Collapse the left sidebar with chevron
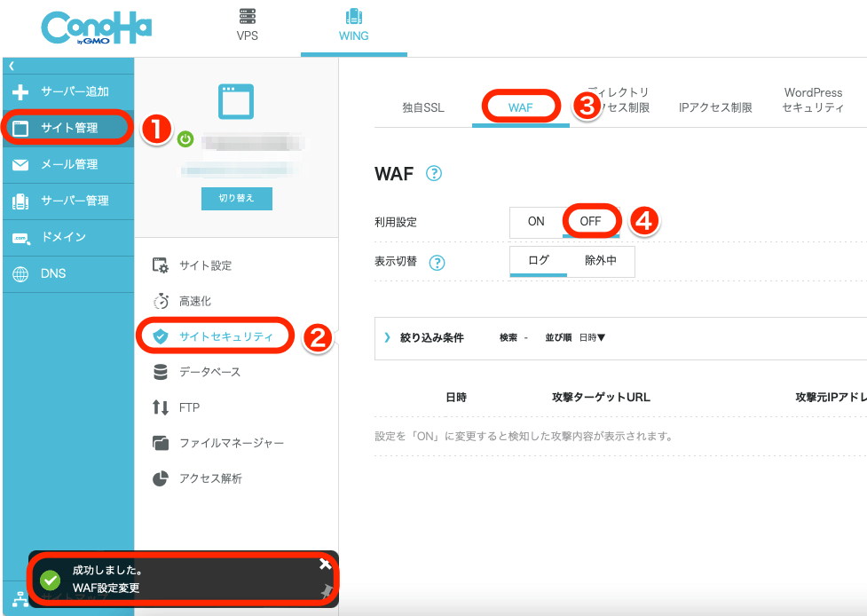The image size is (867, 616). point(12,66)
